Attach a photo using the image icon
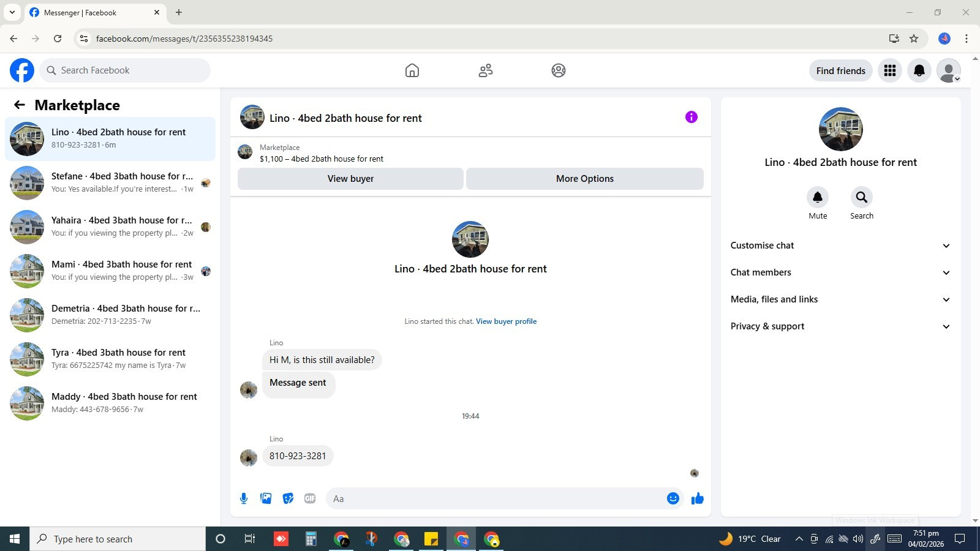The image size is (980, 551). click(266, 498)
